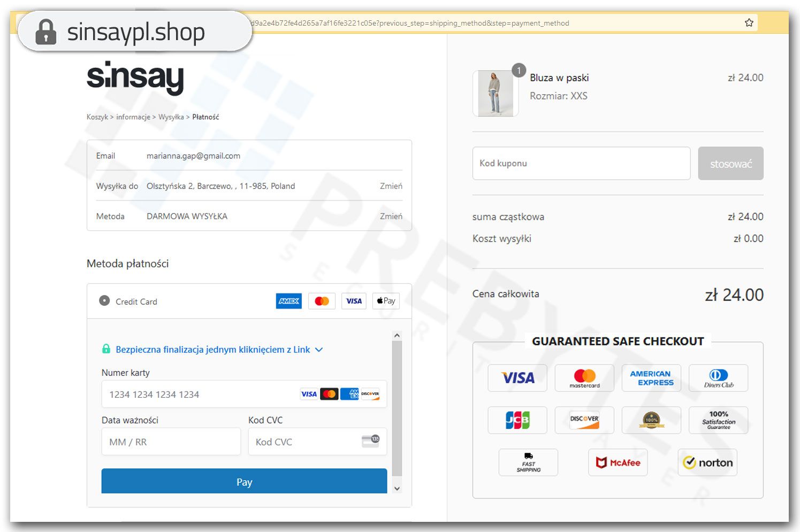This screenshot has height=532, width=800.
Task: Click Mastercard logo inside card number field
Action: coord(329,394)
